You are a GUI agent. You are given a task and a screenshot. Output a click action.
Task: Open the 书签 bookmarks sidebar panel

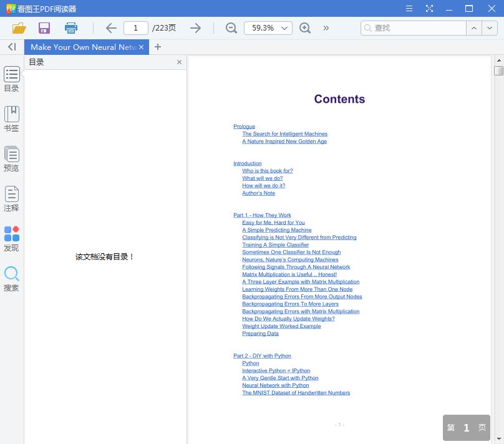[x=11, y=118]
